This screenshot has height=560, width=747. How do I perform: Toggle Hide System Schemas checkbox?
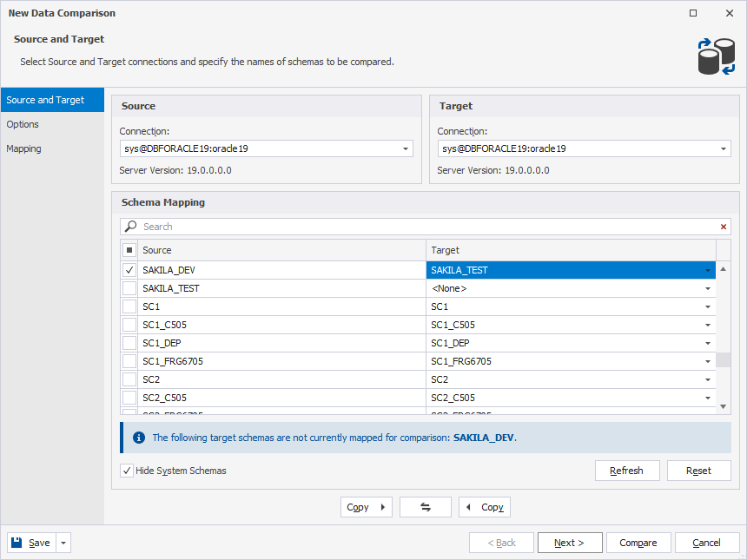click(126, 471)
